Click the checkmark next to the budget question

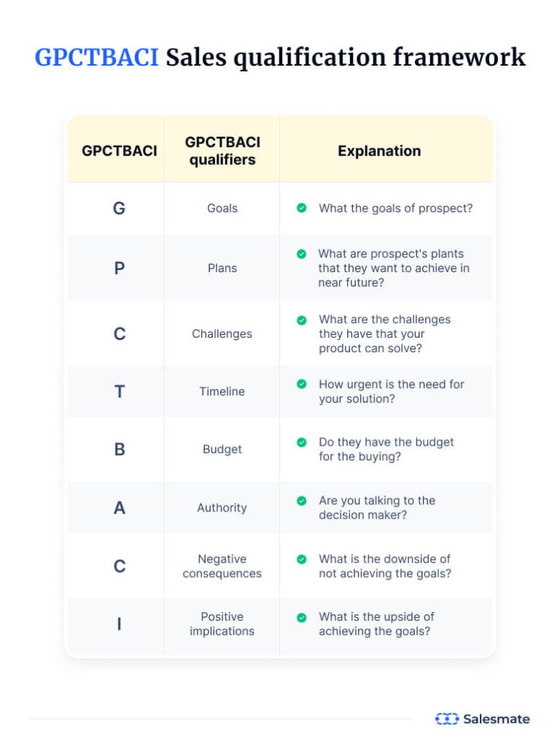(x=301, y=442)
